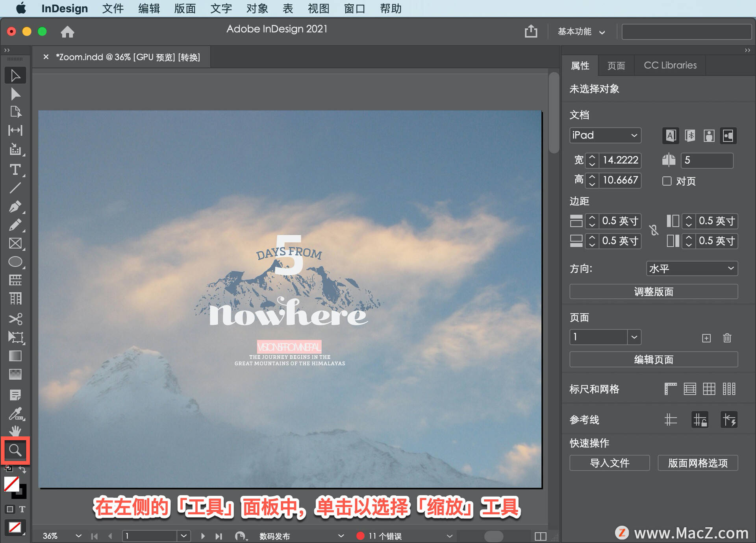Click the 版面网格选项 button

pos(698,463)
